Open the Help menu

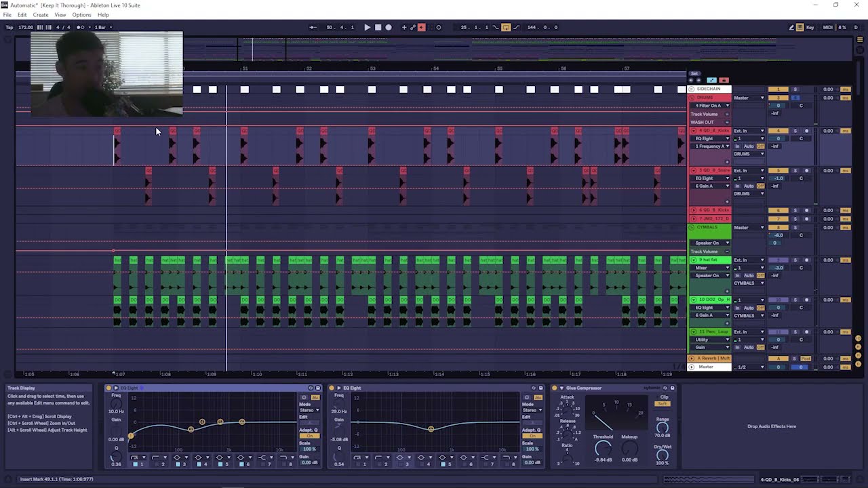103,15
